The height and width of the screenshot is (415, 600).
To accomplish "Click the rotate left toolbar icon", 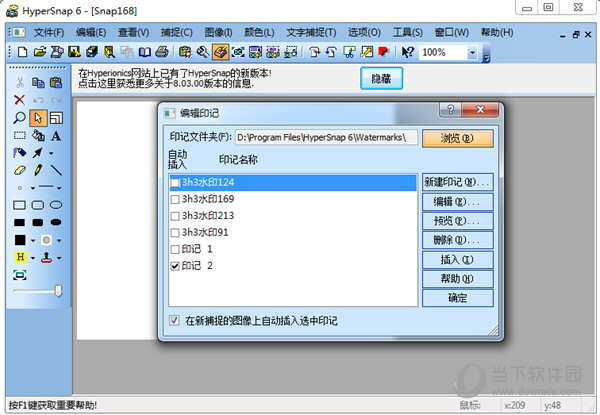I will point(332,52).
